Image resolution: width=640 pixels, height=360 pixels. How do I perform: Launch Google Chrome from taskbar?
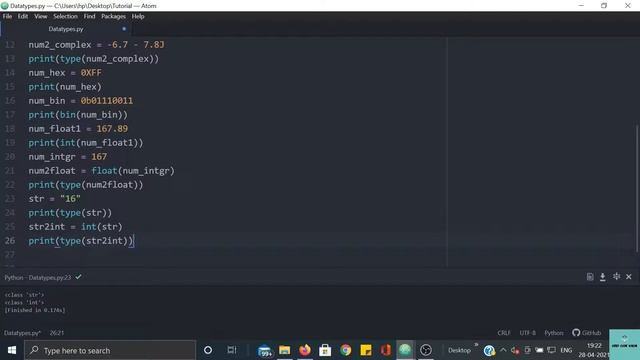pyautogui.click(x=345, y=350)
